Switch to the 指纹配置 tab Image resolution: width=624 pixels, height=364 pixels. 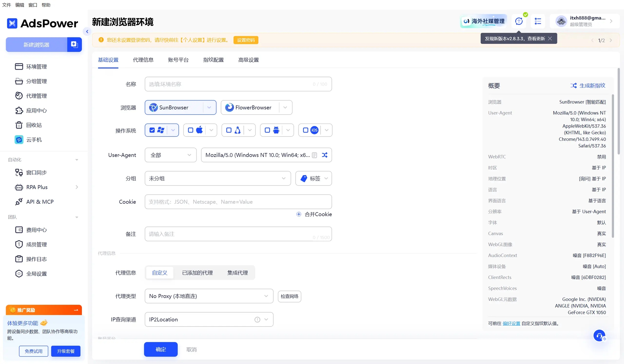click(x=213, y=60)
